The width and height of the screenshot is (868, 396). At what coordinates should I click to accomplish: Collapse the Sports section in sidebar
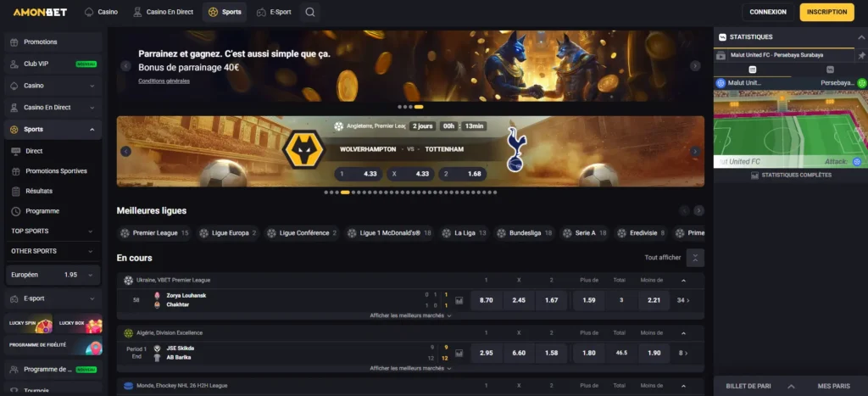(x=53, y=129)
